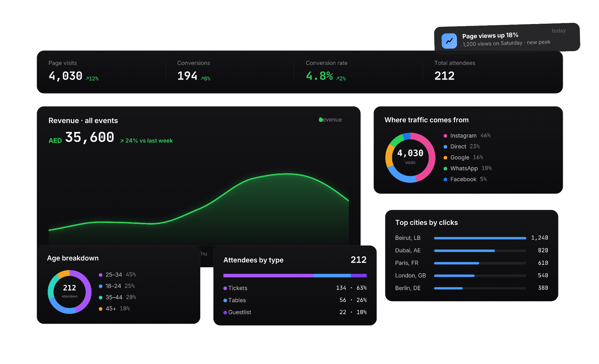The width and height of the screenshot is (599, 364).
Task: Click the Beirut, LB city row label
Action: point(408,238)
